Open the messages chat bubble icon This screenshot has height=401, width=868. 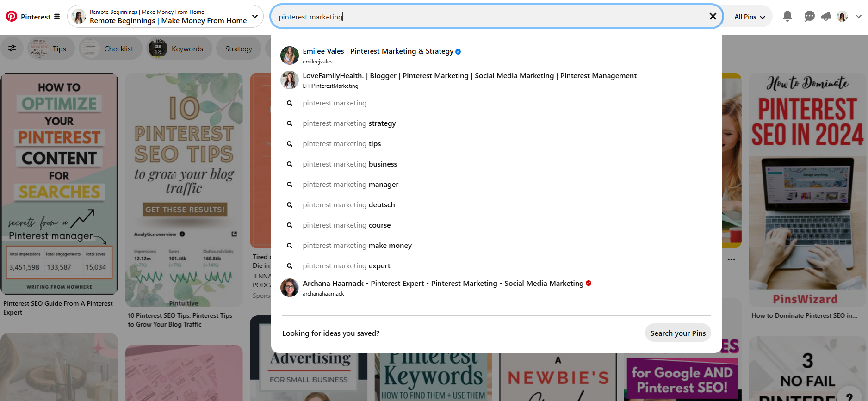coord(809,17)
